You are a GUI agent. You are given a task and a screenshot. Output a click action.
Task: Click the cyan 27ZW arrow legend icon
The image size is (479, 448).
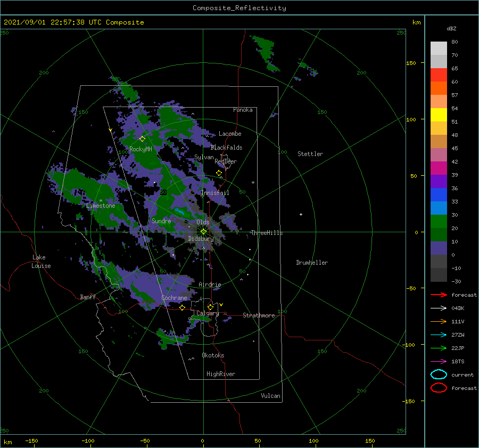[x=439, y=335]
